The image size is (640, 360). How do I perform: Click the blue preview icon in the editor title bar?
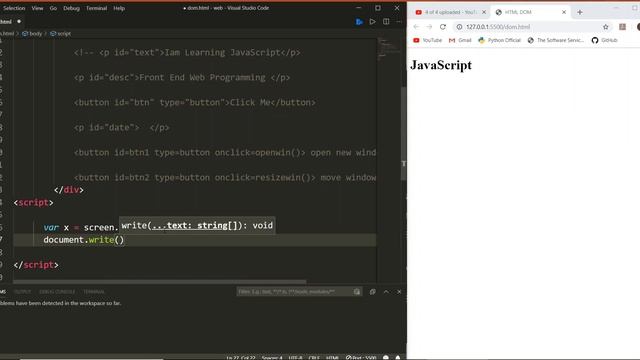(359, 22)
